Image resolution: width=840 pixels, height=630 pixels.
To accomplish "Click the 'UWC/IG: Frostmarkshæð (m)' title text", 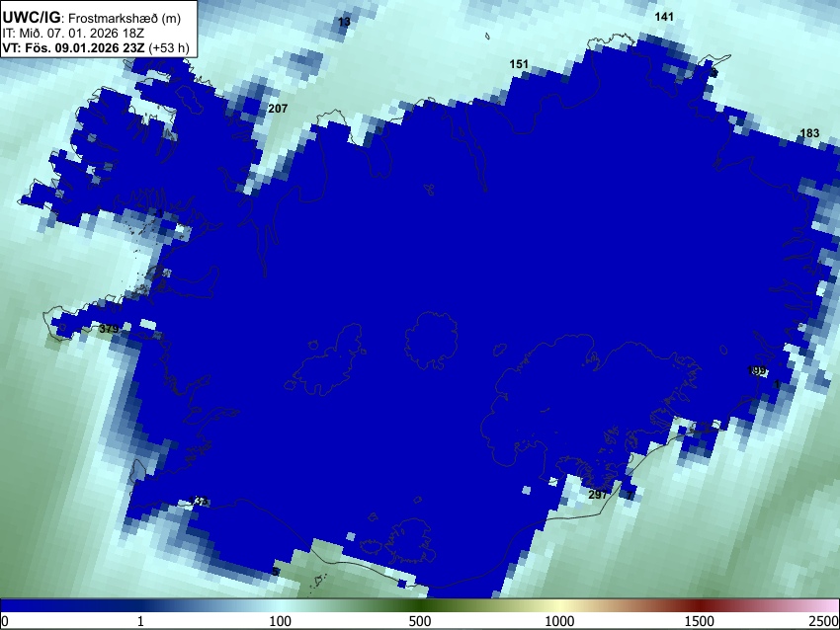I will click(92, 18).
